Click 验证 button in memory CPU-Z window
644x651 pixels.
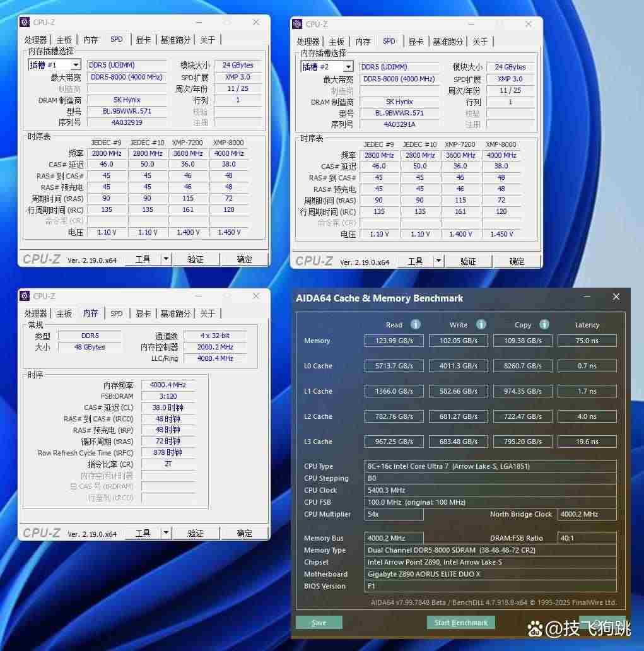pos(196,532)
